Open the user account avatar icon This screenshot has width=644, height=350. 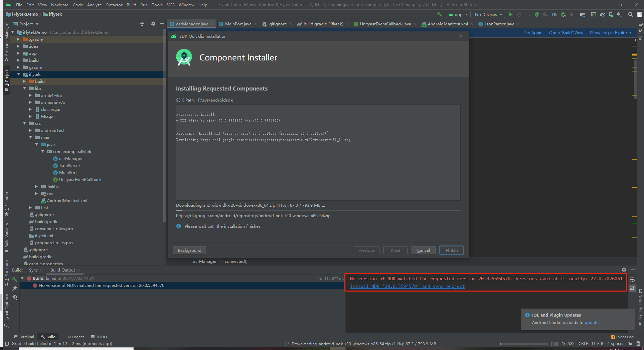(x=639, y=14)
